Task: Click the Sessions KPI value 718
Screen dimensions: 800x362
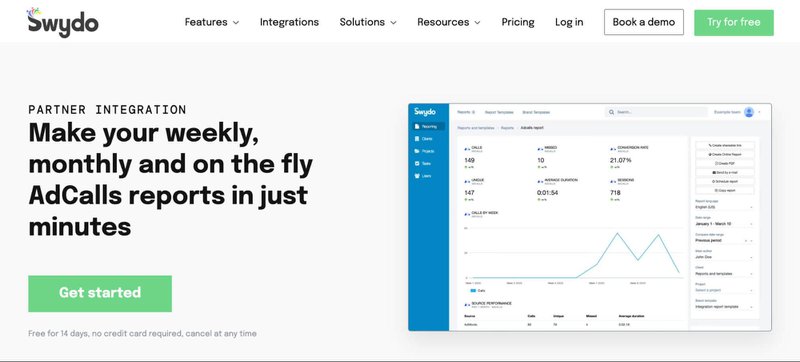Action: tap(615, 193)
